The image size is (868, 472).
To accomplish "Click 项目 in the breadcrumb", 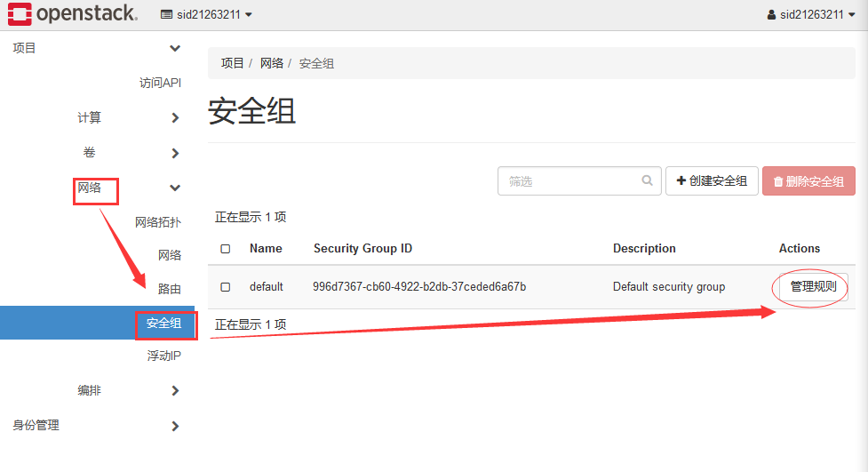I will coord(233,63).
